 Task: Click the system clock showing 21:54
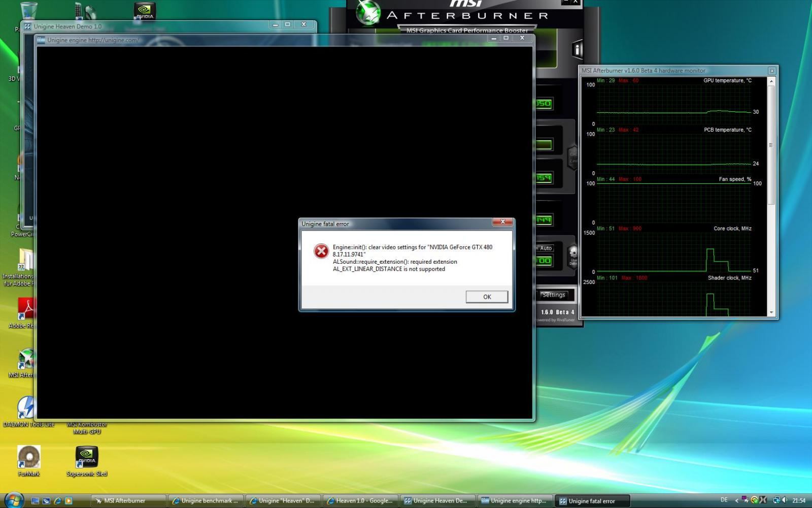click(799, 501)
